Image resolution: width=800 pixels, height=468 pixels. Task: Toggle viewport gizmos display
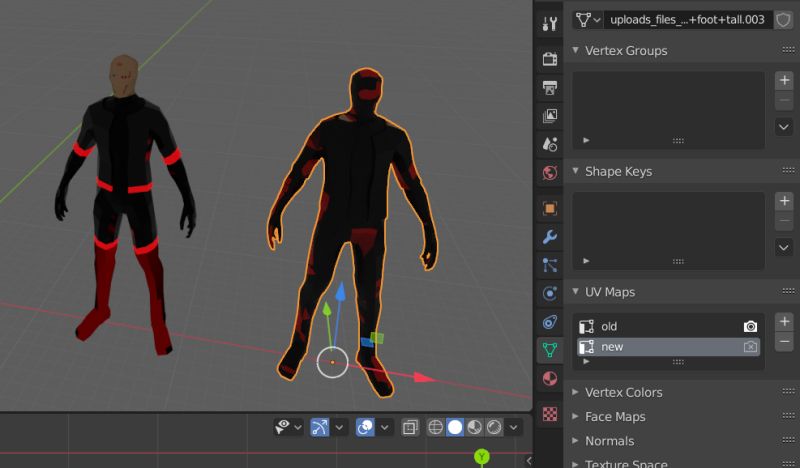pyautogui.click(x=320, y=427)
